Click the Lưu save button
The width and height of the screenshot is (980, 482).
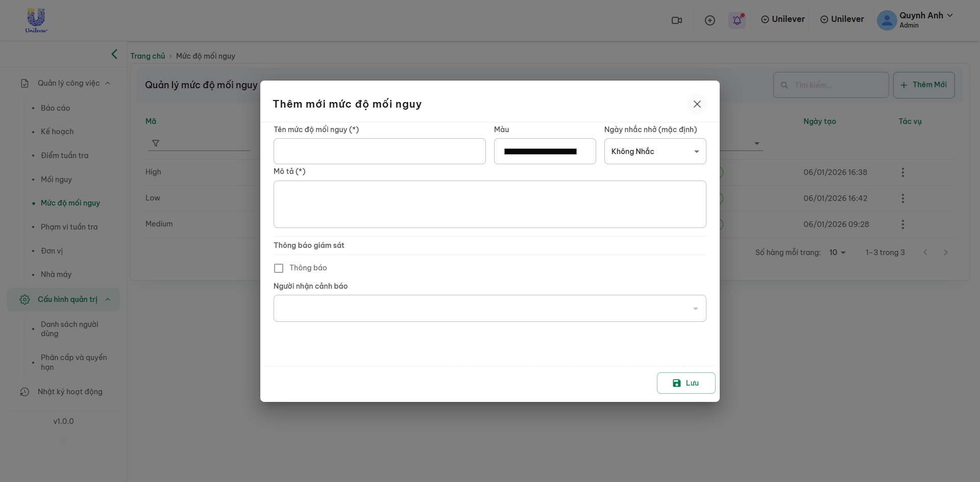(x=685, y=383)
